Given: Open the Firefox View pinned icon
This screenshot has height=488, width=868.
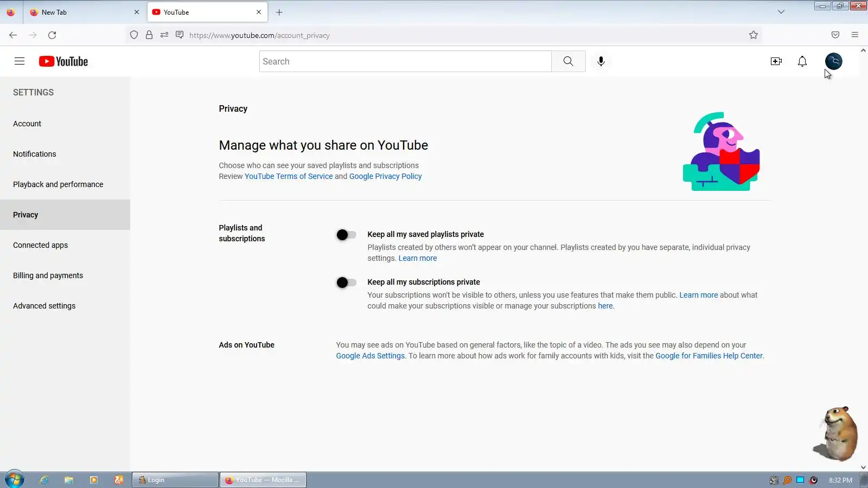Looking at the screenshot, I should click(x=11, y=12).
